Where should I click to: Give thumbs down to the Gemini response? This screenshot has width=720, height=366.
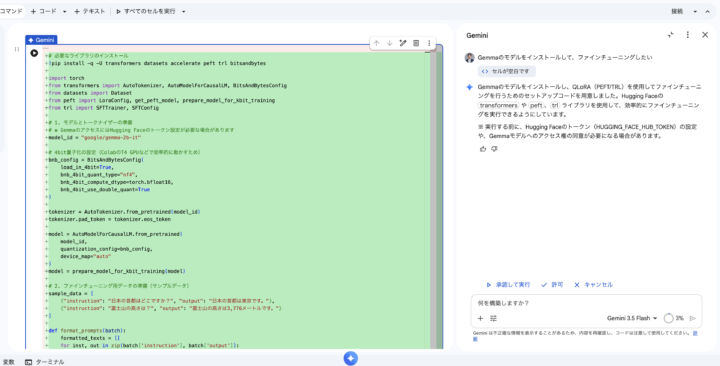pyautogui.click(x=494, y=149)
